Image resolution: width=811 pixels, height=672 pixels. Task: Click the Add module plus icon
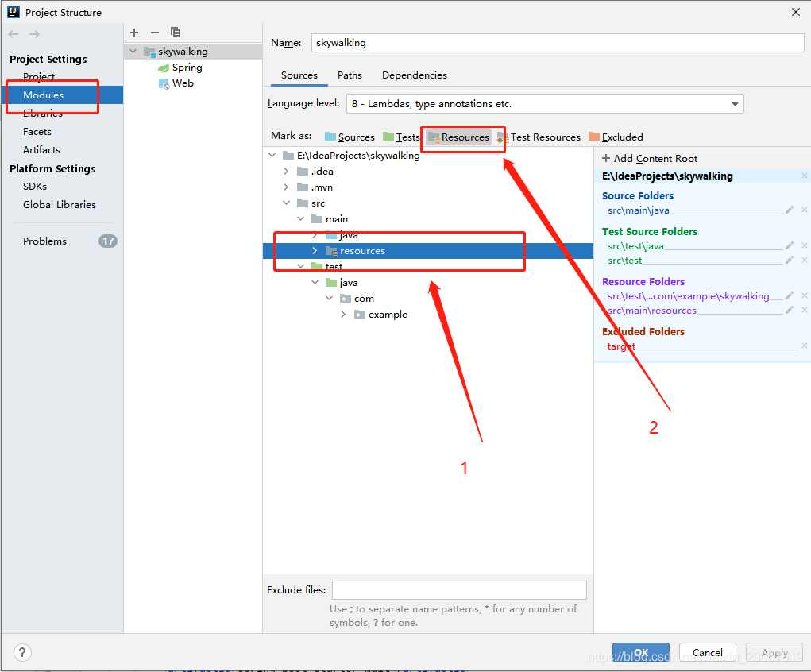pyautogui.click(x=134, y=33)
